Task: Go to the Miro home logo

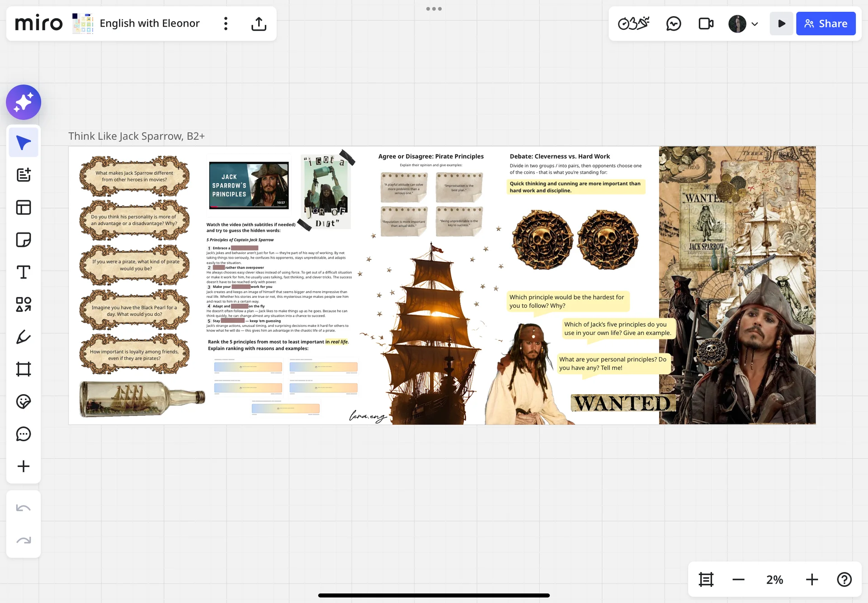Action: (39, 24)
